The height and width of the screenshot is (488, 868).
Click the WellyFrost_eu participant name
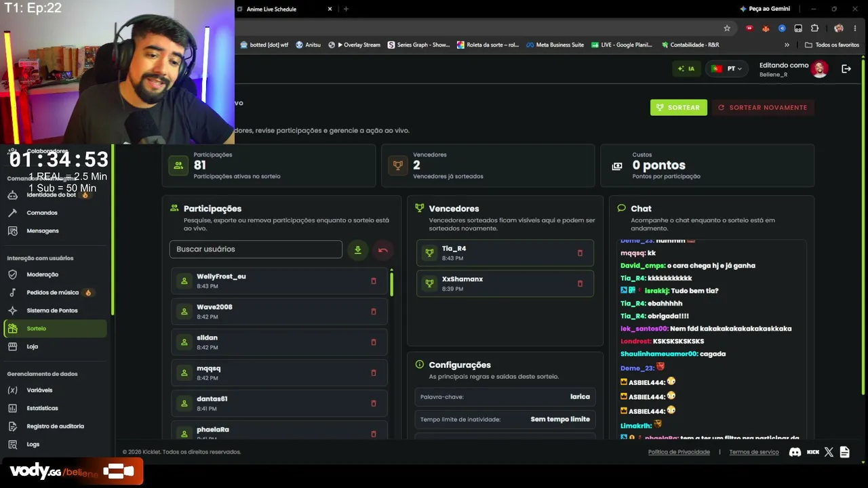click(221, 277)
